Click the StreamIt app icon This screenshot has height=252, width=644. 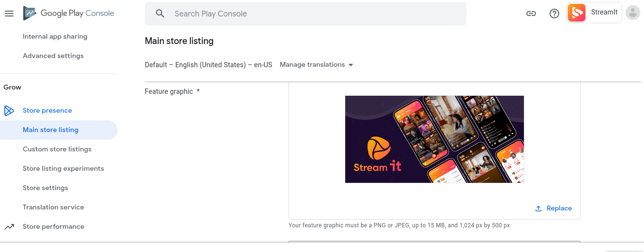(x=577, y=13)
